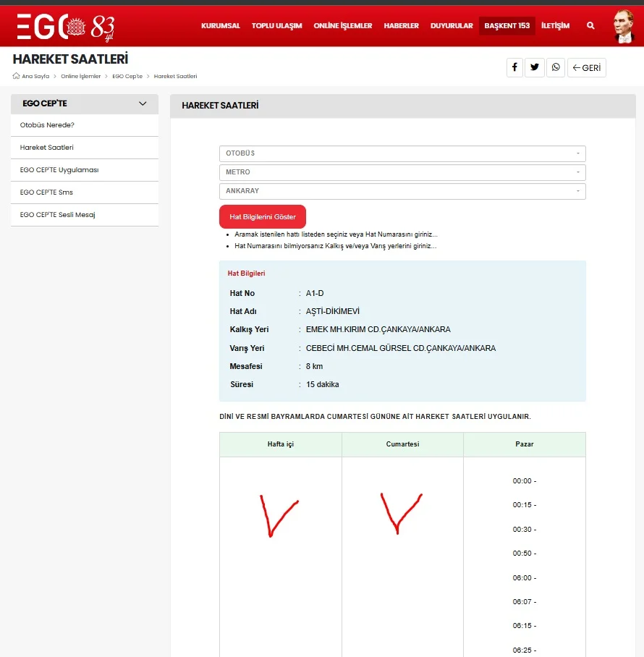Open the site search
This screenshot has height=657, width=644.
tap(590, 25)
